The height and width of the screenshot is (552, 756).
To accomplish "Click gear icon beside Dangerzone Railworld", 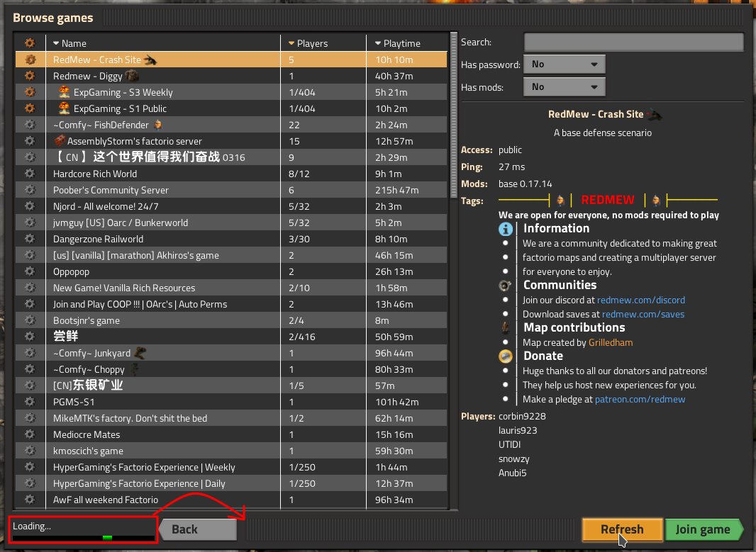I will [x=30, y=239].
